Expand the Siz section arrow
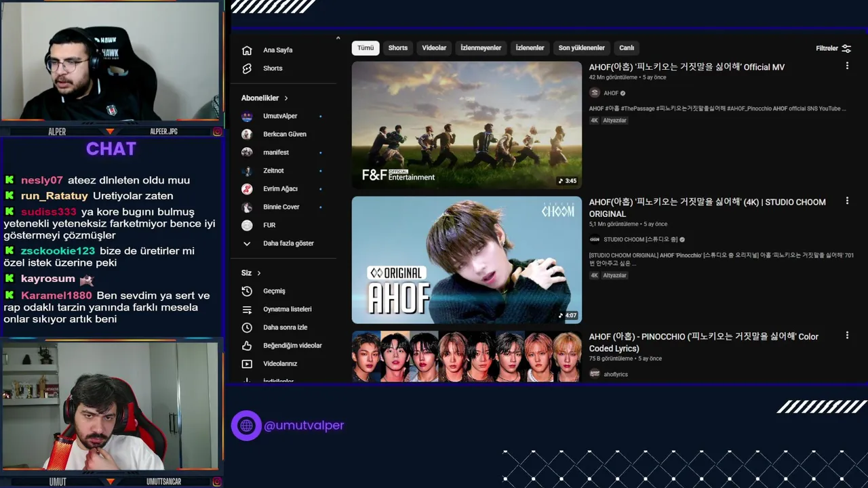868x488 pixels. pos(259,273)
